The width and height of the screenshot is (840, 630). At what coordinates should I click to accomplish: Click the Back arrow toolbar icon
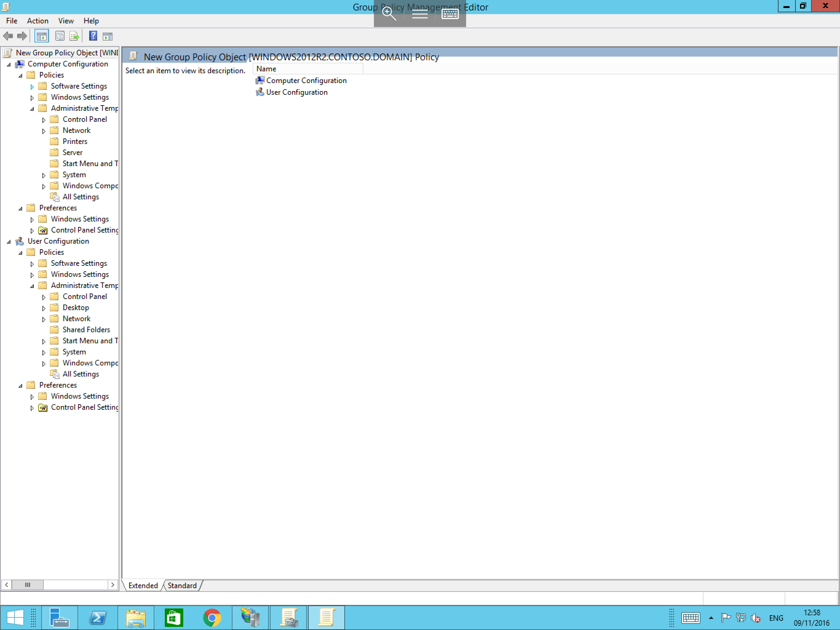8,36
